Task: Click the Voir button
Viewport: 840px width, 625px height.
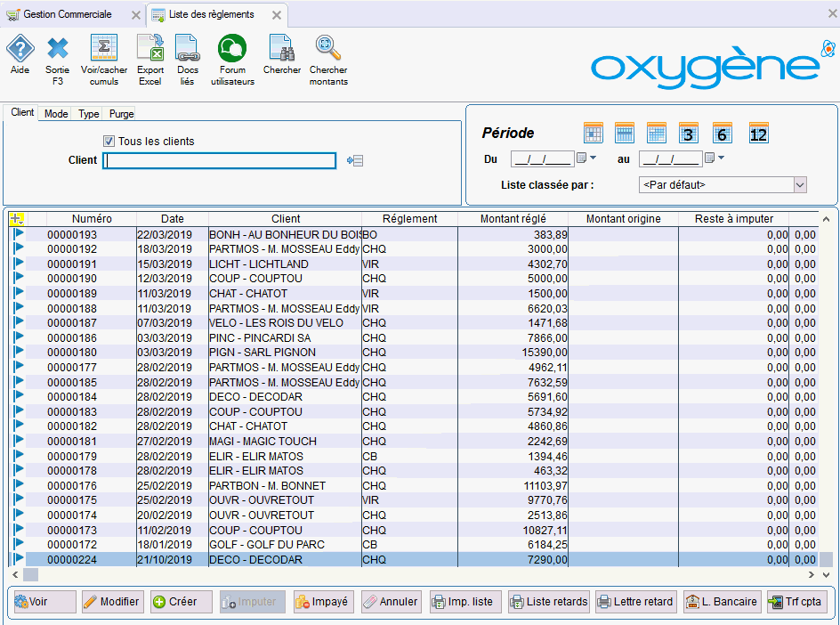Action: pyautogui.click(x=44, y=602)
